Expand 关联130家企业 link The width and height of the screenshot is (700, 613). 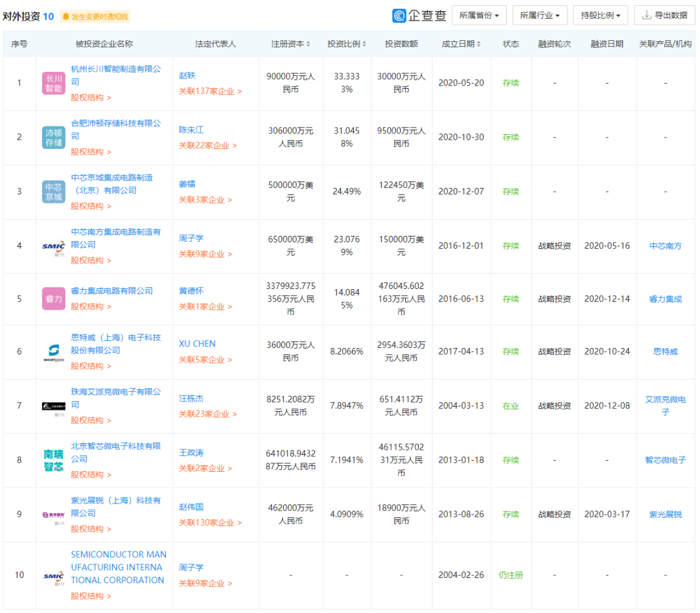click(210, 522)
